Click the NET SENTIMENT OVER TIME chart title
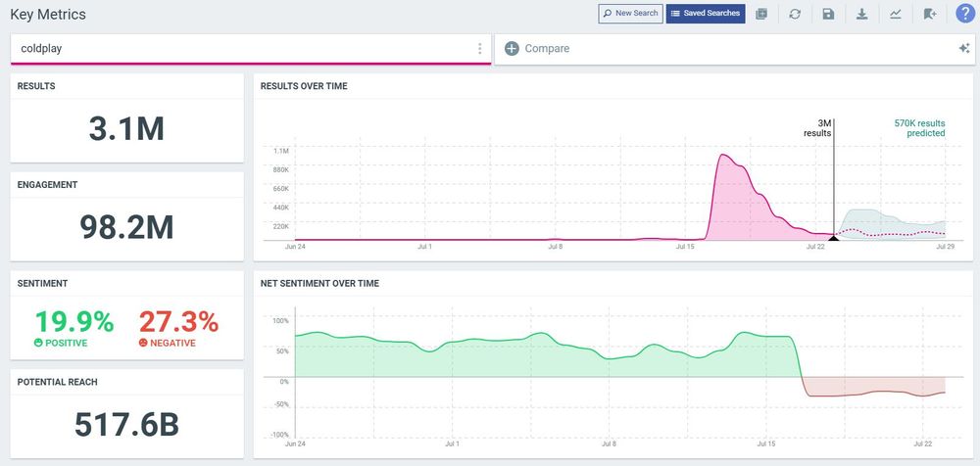The width and height of the screenshot is (980, 466). click(319, 284)
